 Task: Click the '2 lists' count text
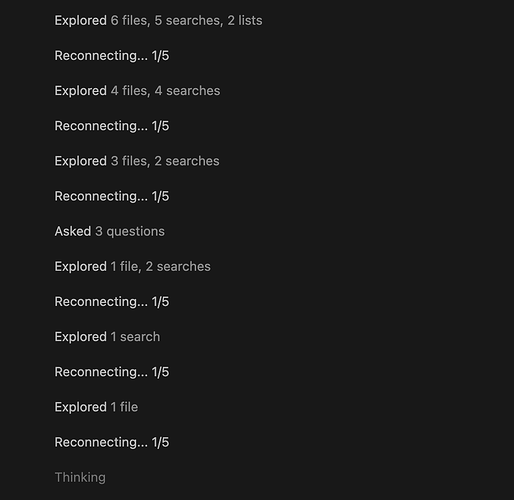click(245, 21)
